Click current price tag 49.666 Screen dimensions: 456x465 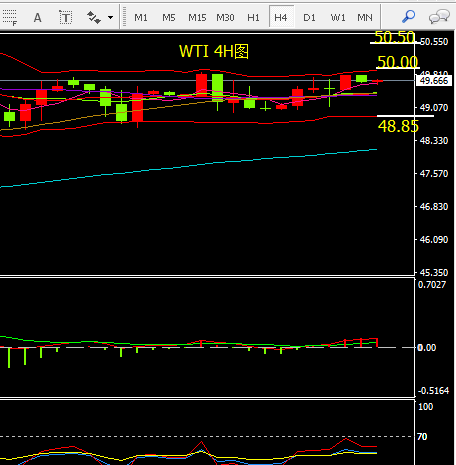pos(434,80)
